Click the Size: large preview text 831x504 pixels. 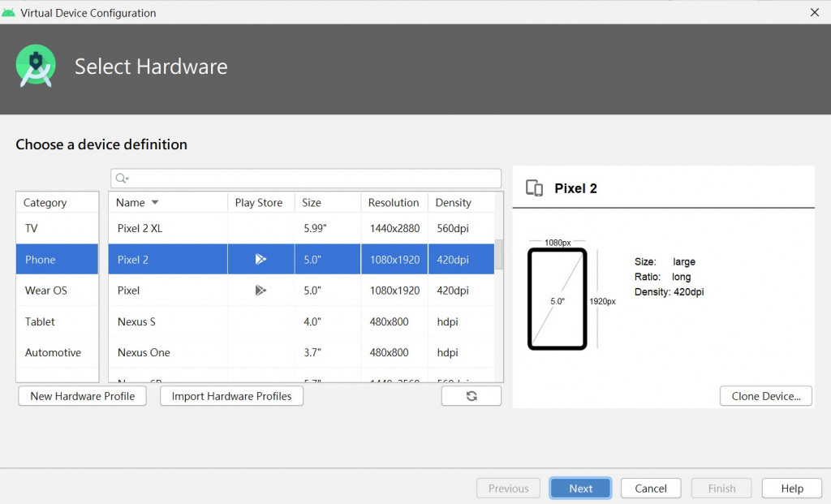click(665, 261)
